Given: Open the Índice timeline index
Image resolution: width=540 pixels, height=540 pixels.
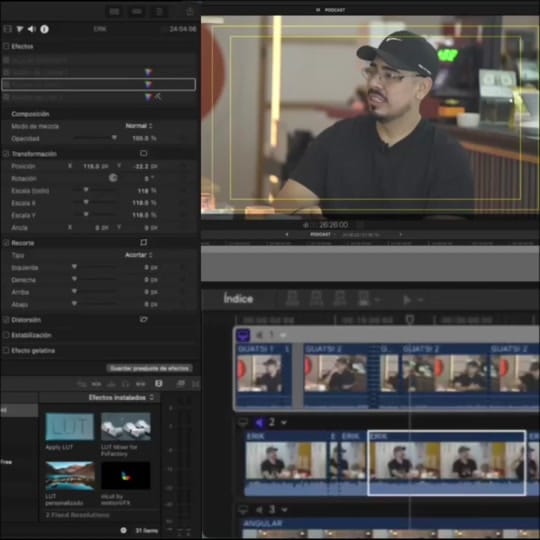Looking at the screenshot, I should pyautogui.click(x=238, y=299).
